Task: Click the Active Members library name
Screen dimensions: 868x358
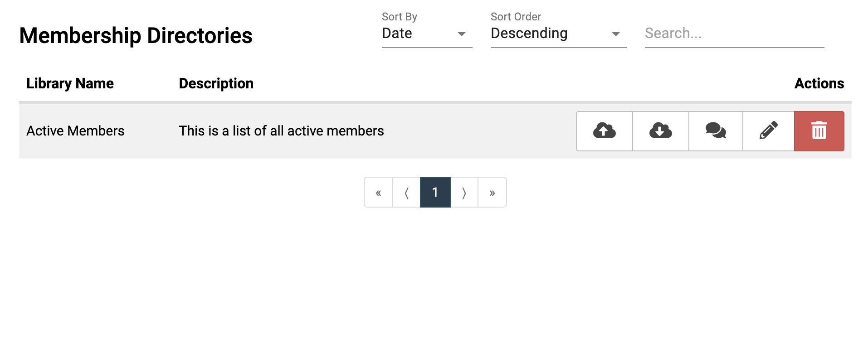Action: [x=75, y=131]
